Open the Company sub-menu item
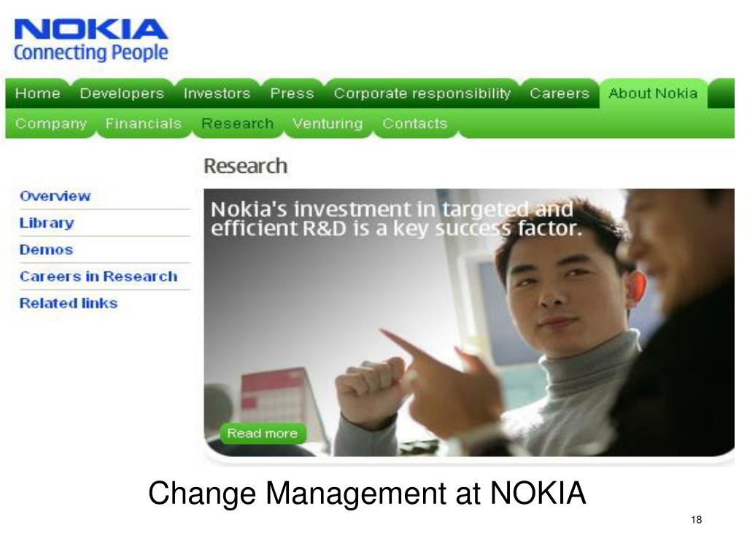This screenshot has height=560, width=747. pyautogui.click(x=51, y=124)
